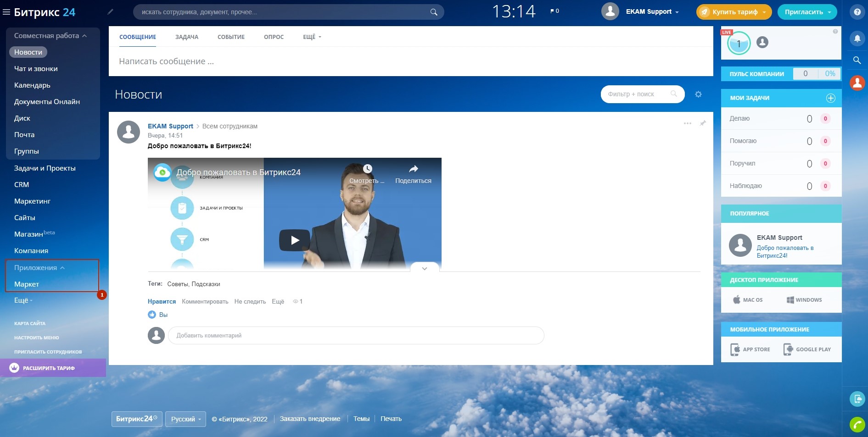Image resolution: width=868 pixels, height=437 pixels.
Task: Open the Пульс компании 0% indicator
Action: [x=829, y=73]
